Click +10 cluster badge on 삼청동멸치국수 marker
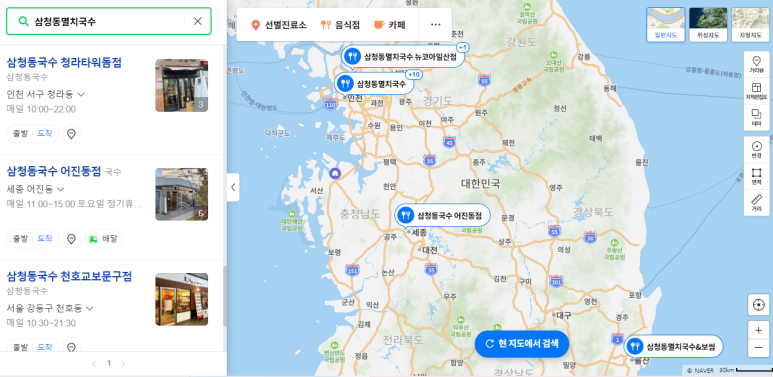 coord(414,74)
